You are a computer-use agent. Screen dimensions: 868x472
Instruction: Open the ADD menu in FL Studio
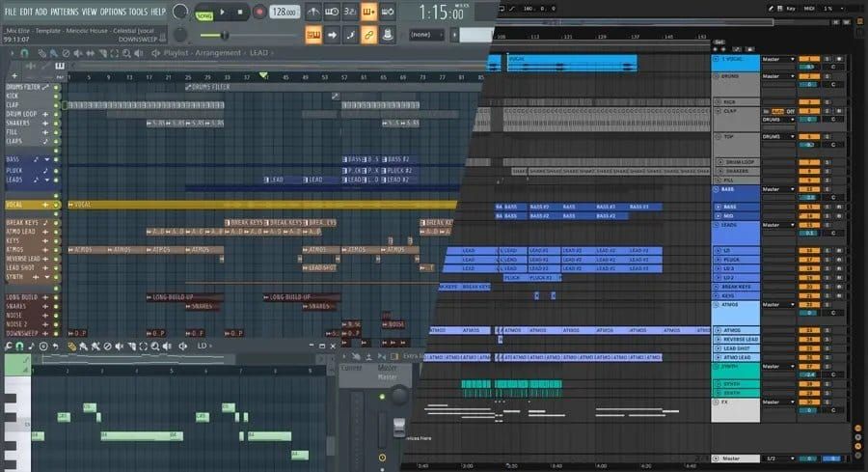[41, 12]
